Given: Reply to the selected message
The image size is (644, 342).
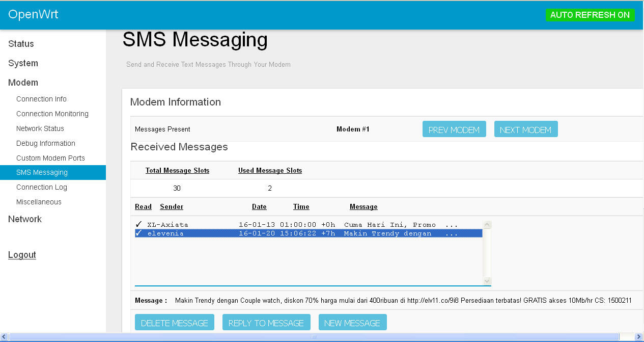Looking at the screenshot, I should [266, 322].
